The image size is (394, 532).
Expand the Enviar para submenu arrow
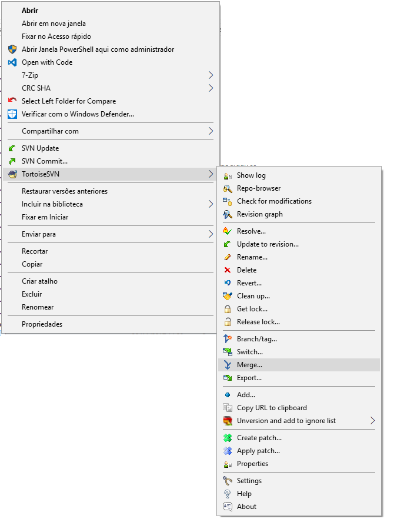(211, 234)
